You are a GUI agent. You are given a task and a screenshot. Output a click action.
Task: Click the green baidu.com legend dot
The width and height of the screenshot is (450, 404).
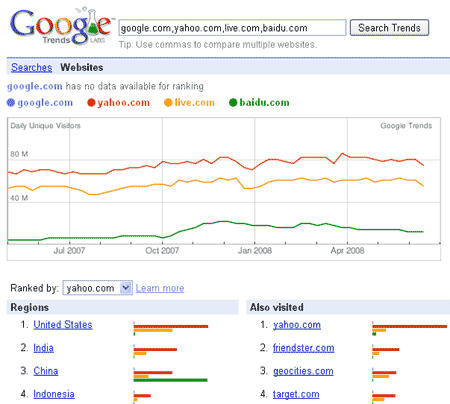coord(233,103)
